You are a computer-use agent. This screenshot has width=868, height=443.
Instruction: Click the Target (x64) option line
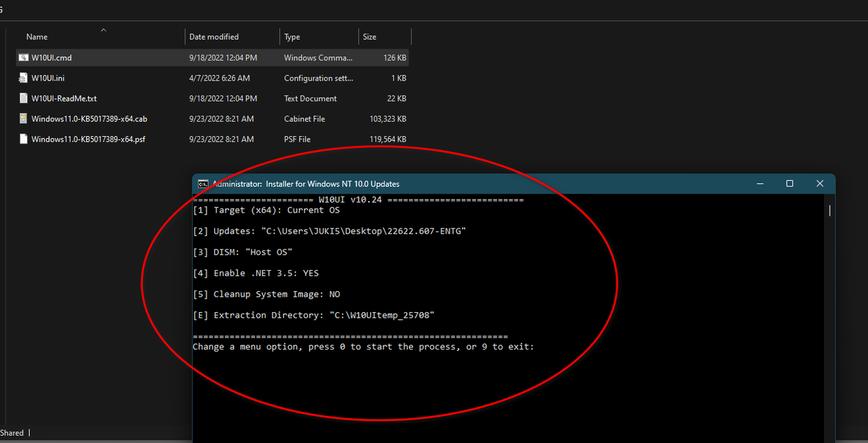coord(266,210)
